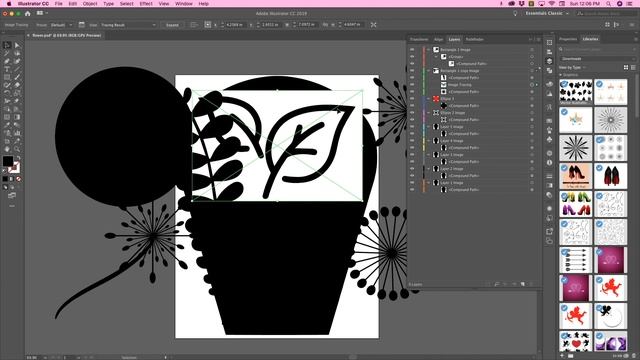Switch to the Pathfinder tab
Image resolution: width=640 pixels, height=360 pixels.
coord(475,40)
